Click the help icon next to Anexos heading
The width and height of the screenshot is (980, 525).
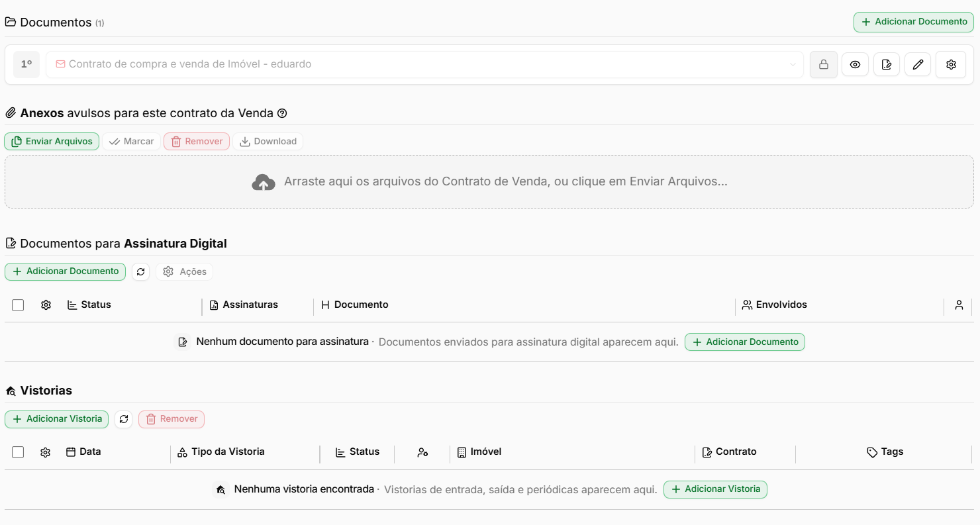click(282, 113)
